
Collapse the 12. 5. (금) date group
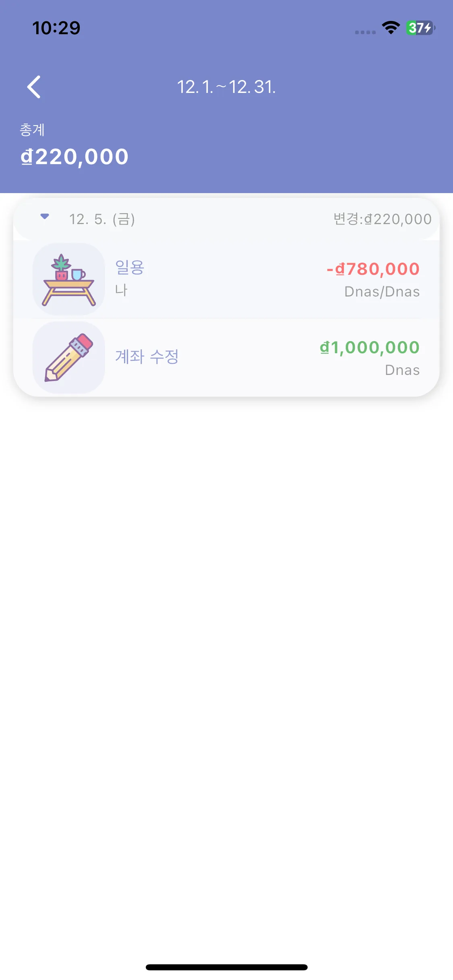[45, 217]
